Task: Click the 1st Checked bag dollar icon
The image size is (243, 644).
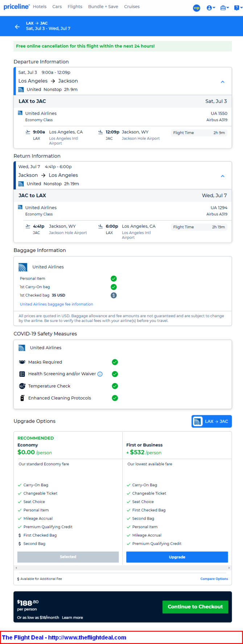Action: (114, 295)
